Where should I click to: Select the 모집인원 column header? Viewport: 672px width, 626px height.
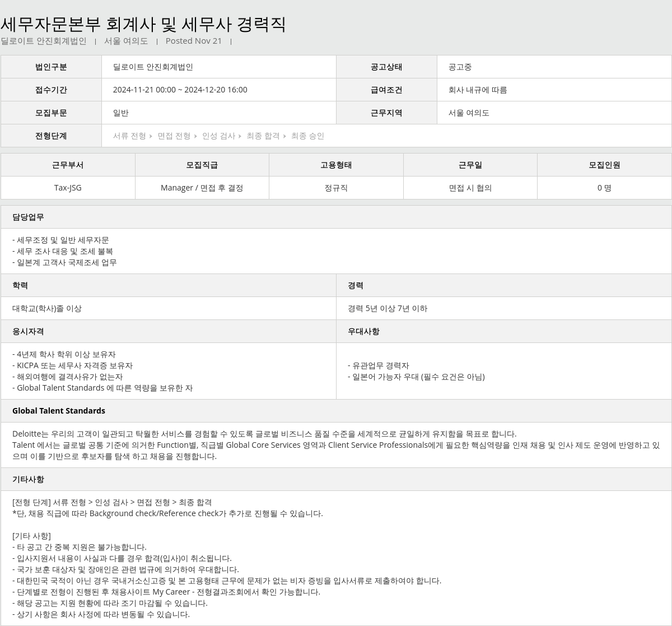(604, 165)
